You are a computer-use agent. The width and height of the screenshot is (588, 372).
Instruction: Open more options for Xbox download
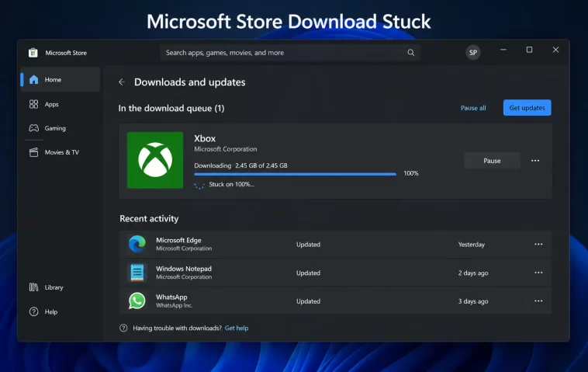(x=535, y=161)
